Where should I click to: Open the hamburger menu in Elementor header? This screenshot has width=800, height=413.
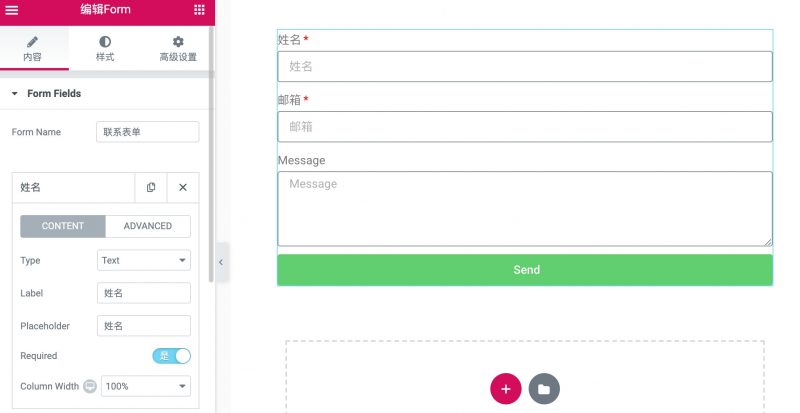pyautogui.click(x=12, y=10)
